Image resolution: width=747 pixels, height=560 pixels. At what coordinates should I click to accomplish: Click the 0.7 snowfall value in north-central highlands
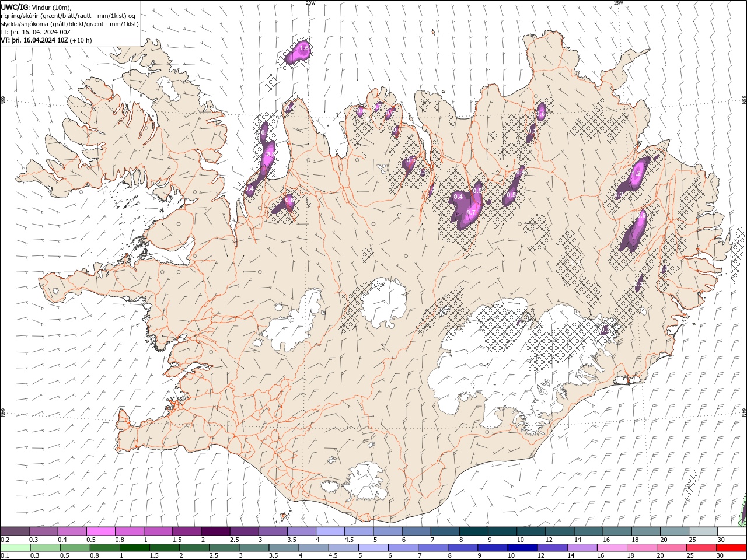point(471,212)
